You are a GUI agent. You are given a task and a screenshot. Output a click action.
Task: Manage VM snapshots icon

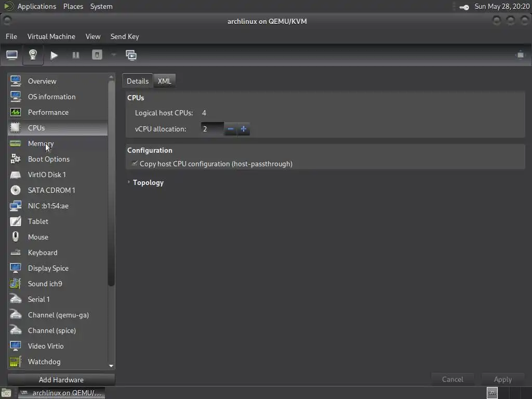(131, 55)
